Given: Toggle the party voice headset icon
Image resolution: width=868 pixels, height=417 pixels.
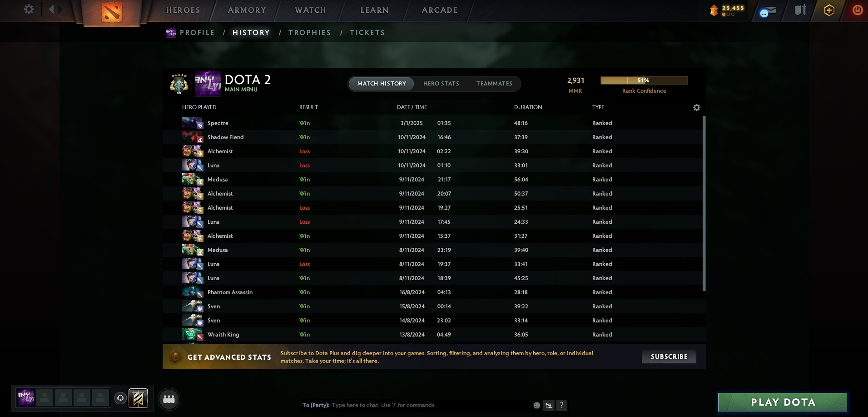Looking at the screenshot, I should [x=120, y=398].
